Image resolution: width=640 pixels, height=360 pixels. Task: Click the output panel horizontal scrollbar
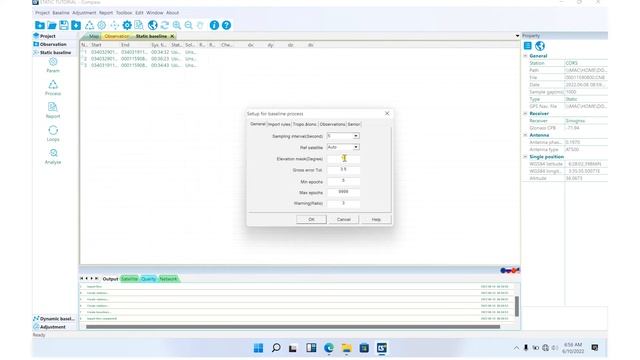pos(293,327)
